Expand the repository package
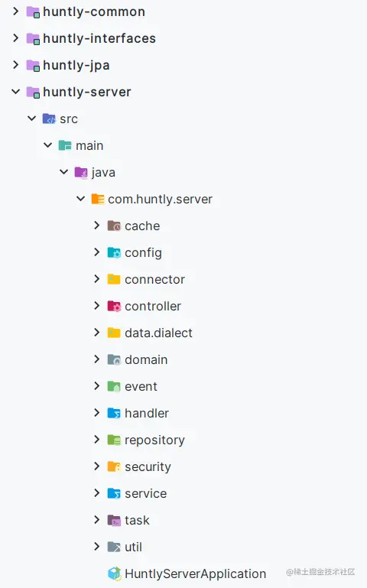367x588 pixels. tap(96, 439)
